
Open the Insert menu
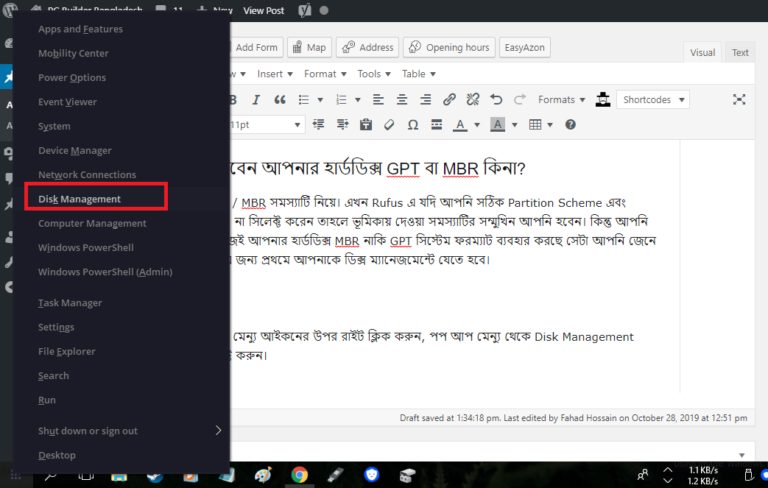(x=275, y=74)
